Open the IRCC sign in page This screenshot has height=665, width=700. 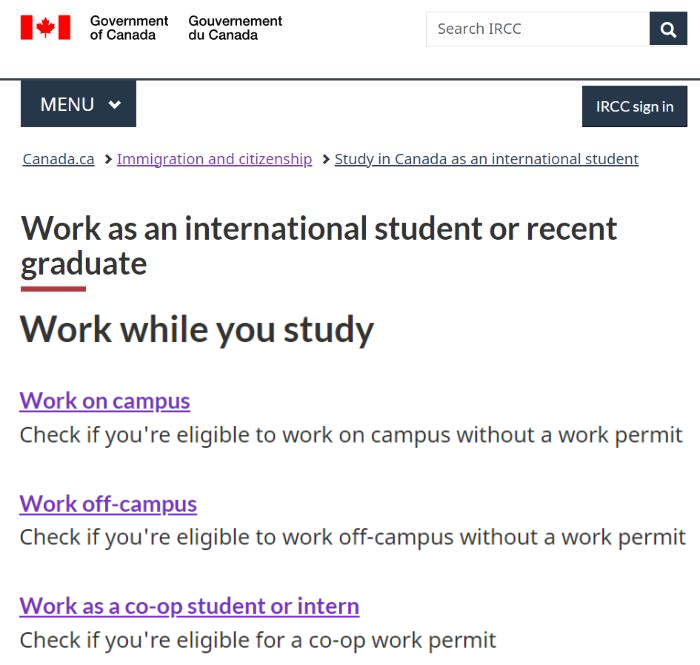634,107
